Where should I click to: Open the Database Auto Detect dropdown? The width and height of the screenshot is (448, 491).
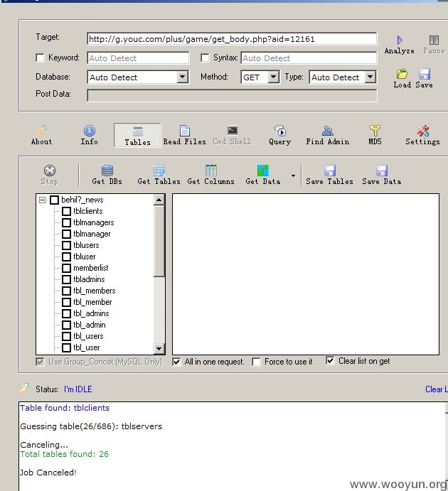pyautogui.click(x=182, y=77)
